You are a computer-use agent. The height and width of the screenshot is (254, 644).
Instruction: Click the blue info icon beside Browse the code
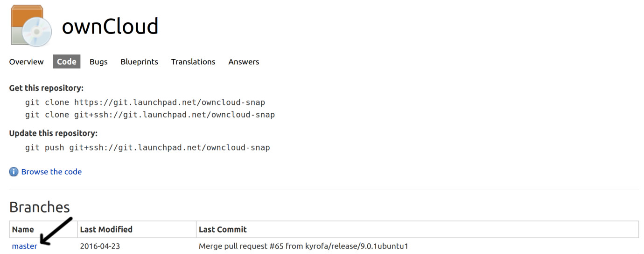(14, 172)
